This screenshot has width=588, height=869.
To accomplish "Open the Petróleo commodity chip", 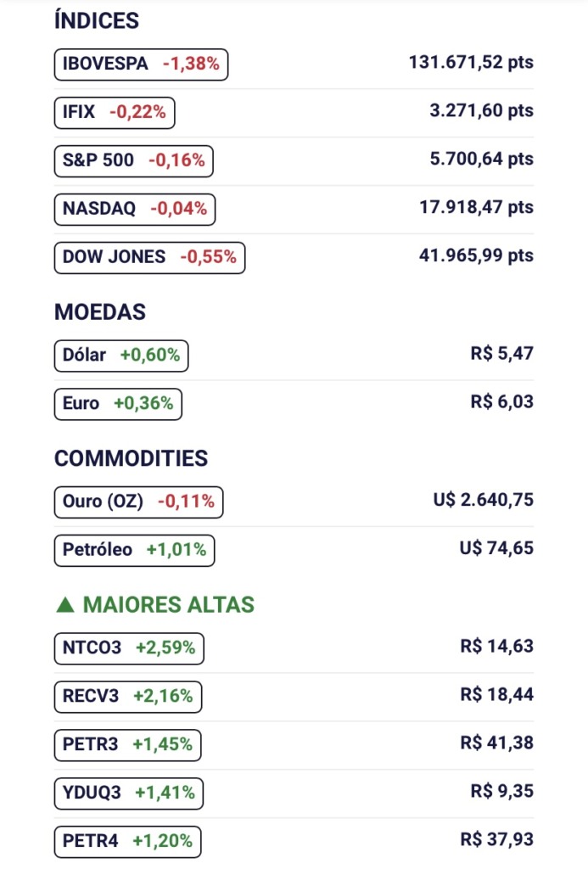I will [134, 550].
